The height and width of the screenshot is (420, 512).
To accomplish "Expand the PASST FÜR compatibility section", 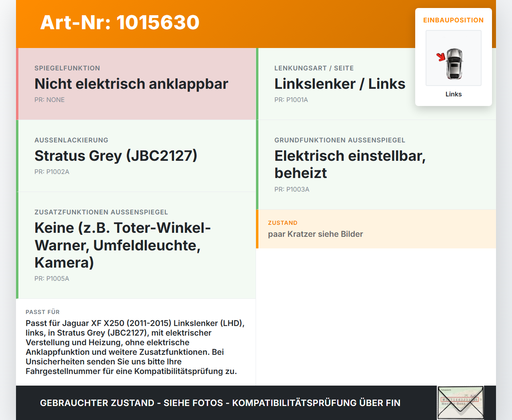I will (136, 342).
